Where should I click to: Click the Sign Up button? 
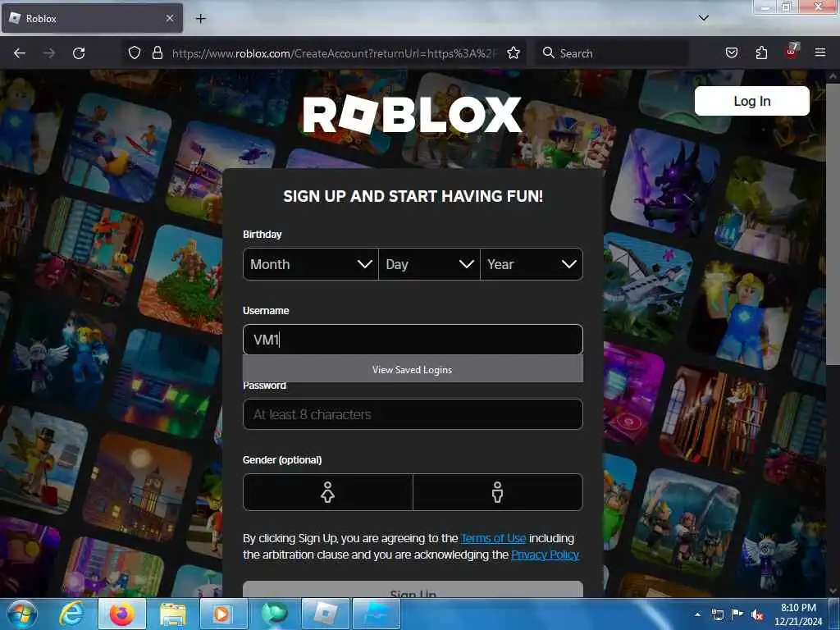[x=413, y=590]
